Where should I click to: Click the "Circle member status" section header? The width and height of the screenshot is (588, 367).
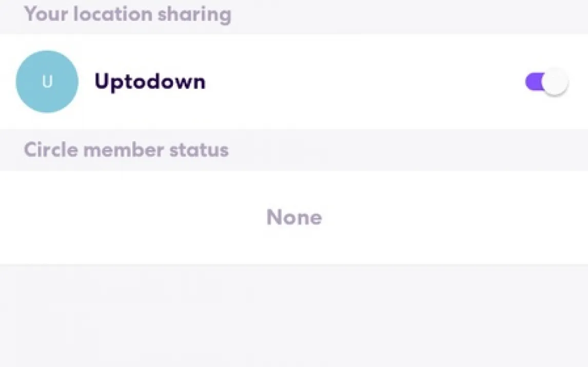126,150
